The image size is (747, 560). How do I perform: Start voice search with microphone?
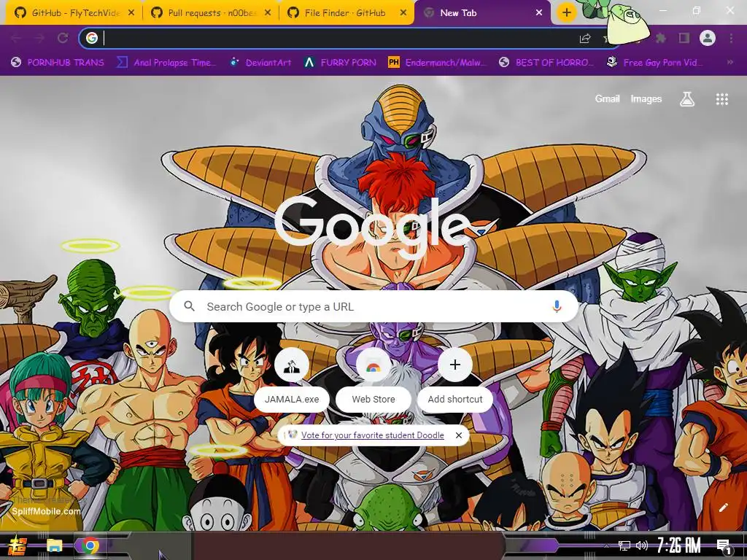pos(557,306)
